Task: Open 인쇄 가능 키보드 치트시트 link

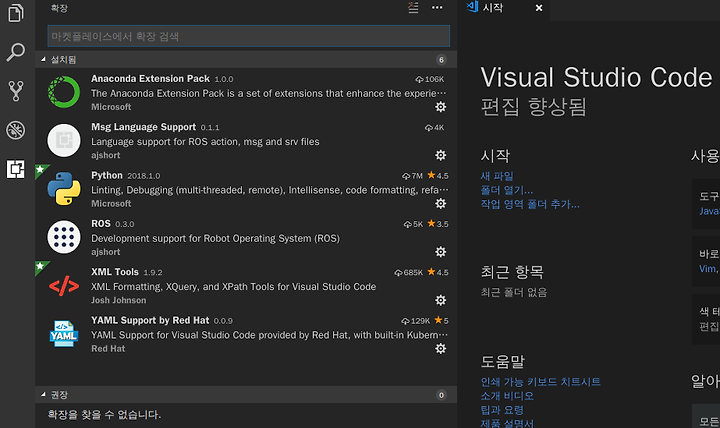Action: (540, 382)
